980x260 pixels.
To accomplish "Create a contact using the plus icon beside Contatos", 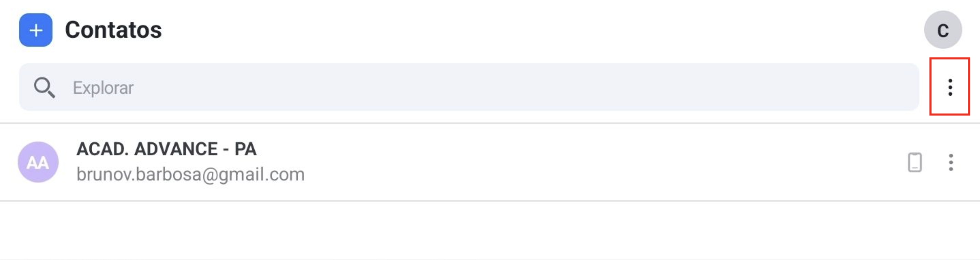I will click(x=36, y=30).
